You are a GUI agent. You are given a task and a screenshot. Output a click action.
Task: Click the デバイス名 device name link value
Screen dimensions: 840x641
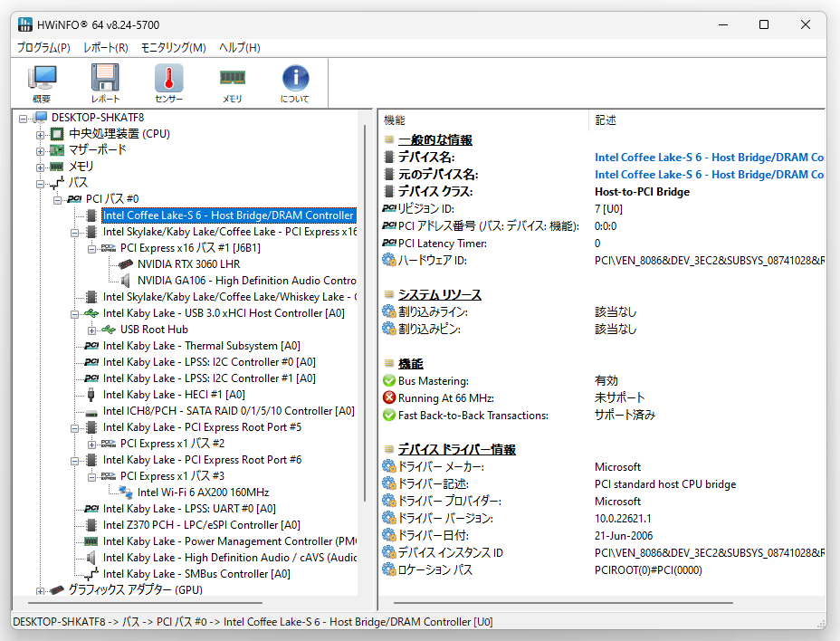coord(710,157)
